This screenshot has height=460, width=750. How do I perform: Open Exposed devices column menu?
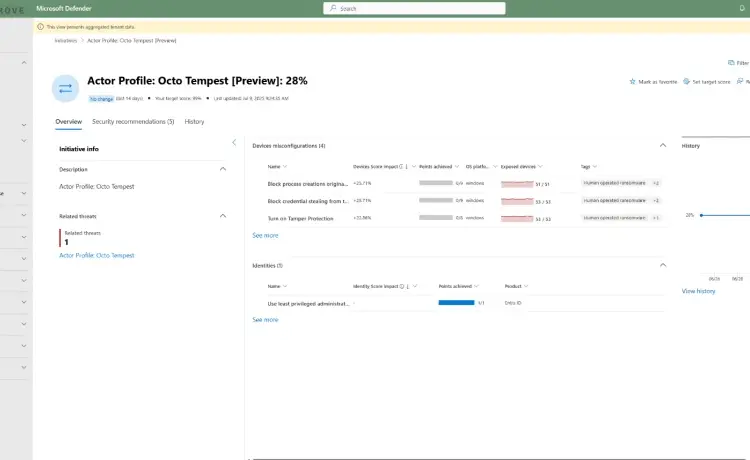coord(540,166)
